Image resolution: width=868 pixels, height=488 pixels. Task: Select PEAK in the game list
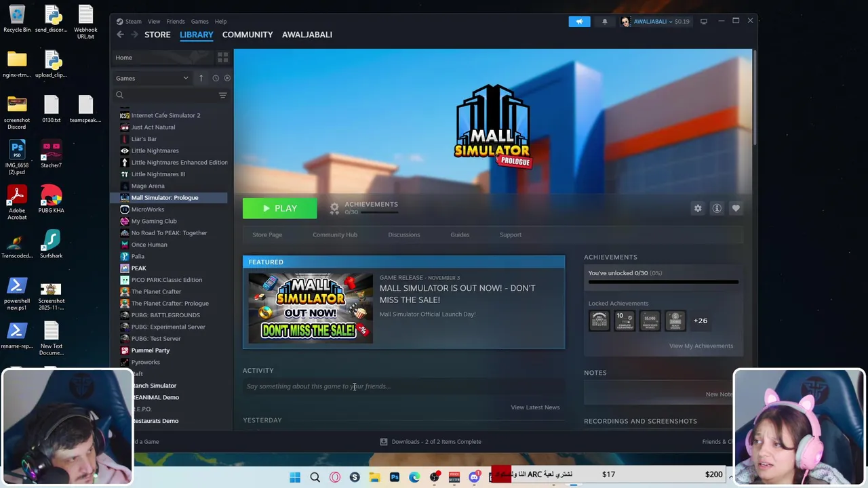(138, 268)
